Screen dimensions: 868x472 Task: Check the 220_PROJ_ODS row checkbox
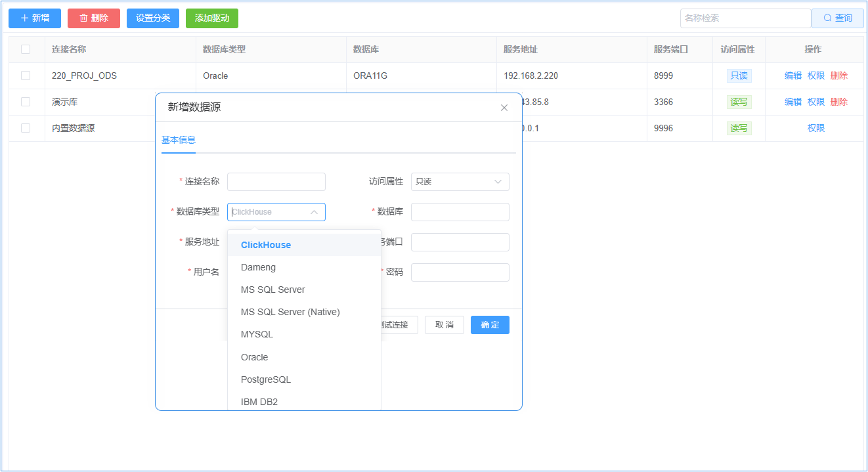click(26, 75)
